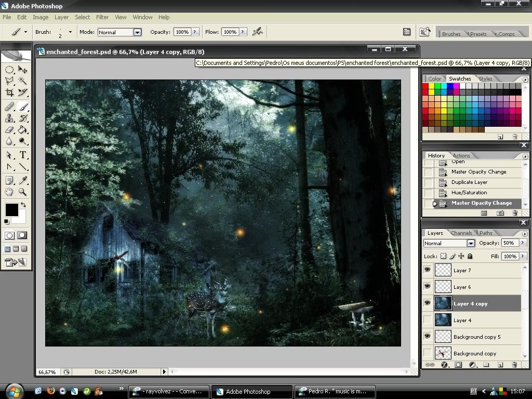Open Adobe Photoshop taskbar button
This screenshot has height=399, width=532.
(x=252, y=392)
